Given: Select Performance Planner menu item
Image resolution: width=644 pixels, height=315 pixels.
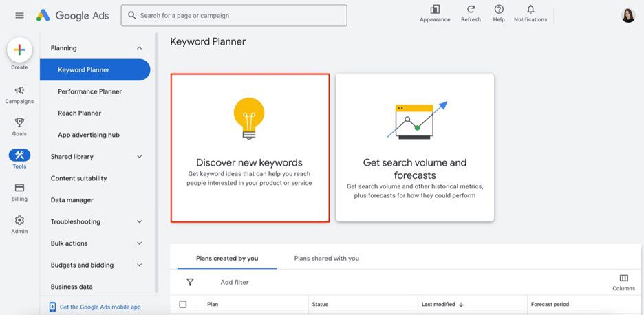Looking at the screenshot, I should pyautogui.click(x=90, y=91).
